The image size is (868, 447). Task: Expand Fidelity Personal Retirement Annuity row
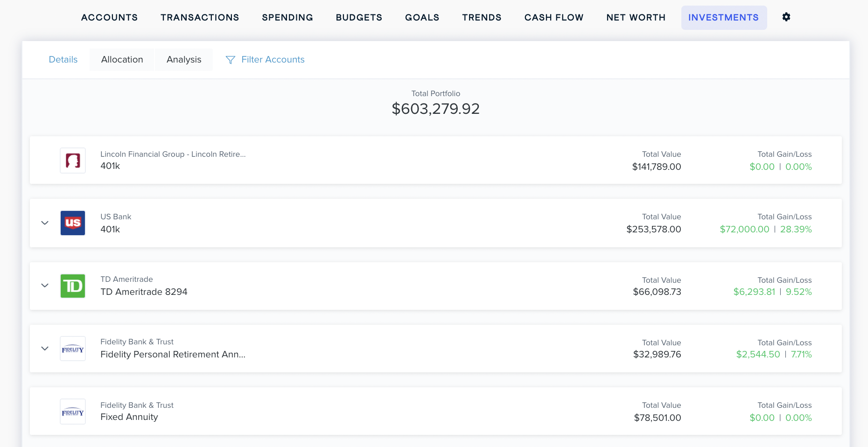coord(45,349)
